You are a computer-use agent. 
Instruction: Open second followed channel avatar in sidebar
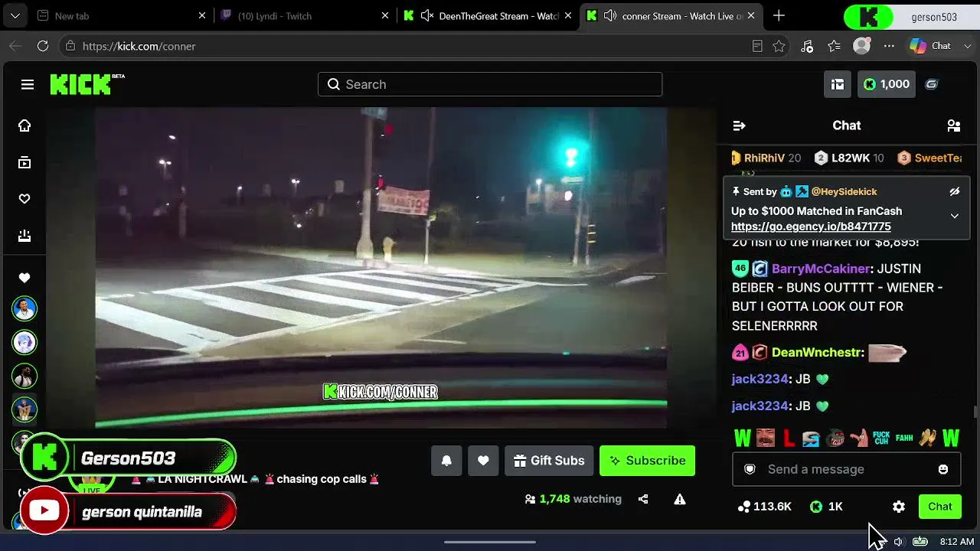(x=24, y=342)
